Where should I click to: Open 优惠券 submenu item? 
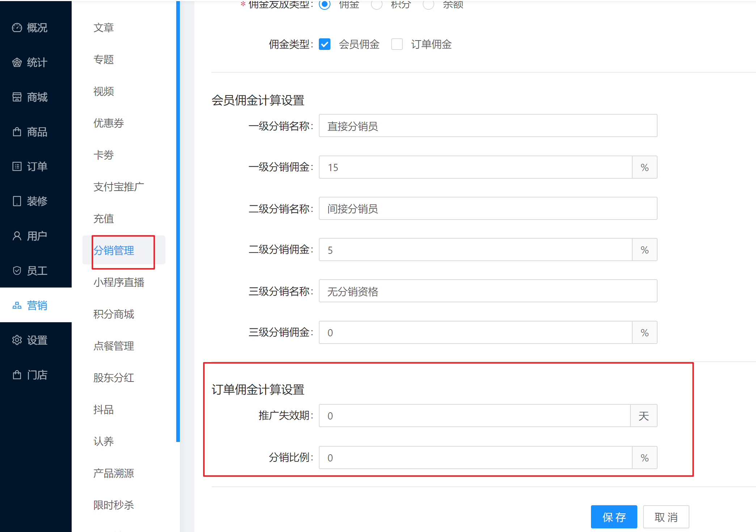(109, 123)
